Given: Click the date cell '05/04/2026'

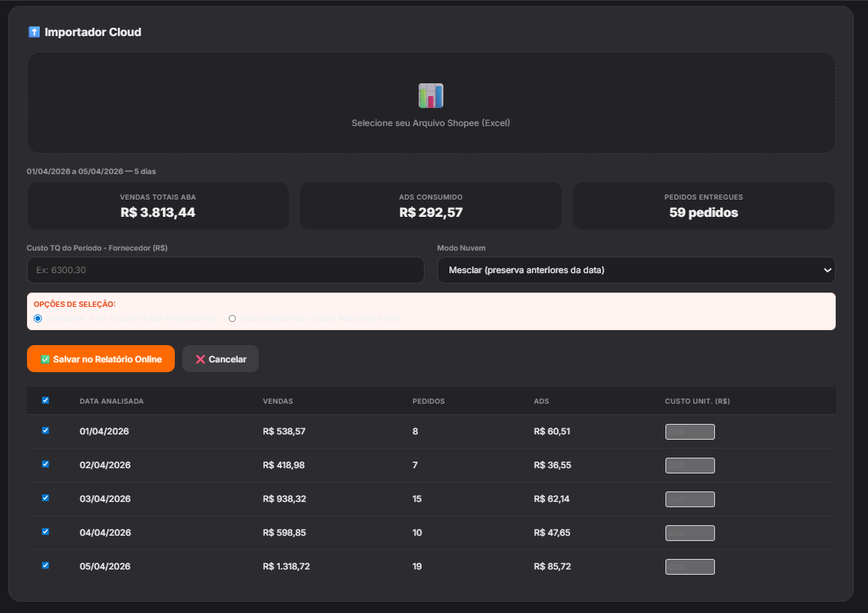Looking at the screenshot, I should click(105, 566).
